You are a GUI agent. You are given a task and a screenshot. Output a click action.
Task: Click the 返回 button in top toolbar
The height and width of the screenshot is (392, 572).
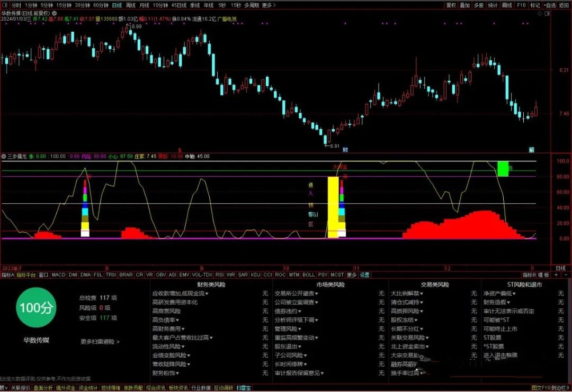coord(564,5)
